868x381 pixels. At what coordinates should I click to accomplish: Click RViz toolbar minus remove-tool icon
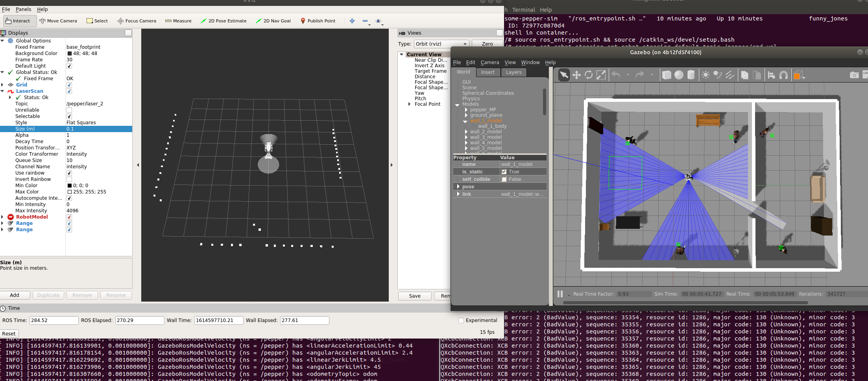coord(365,21)
